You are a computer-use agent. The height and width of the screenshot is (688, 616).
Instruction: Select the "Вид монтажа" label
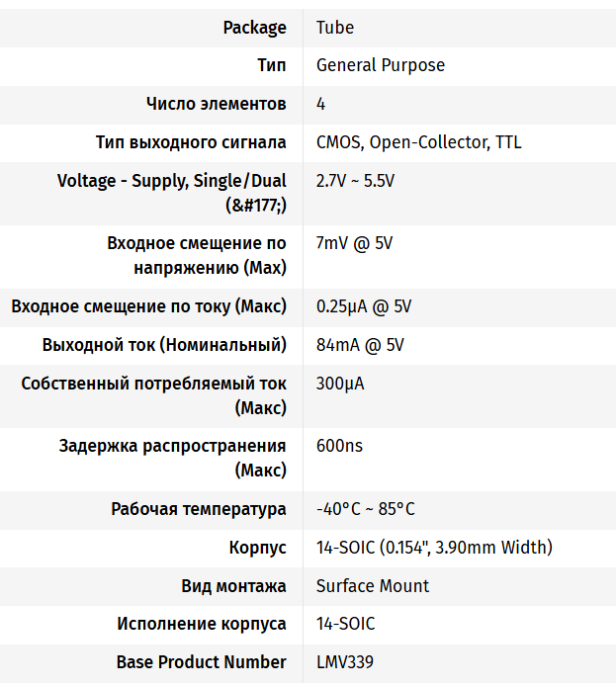[234, 586]
